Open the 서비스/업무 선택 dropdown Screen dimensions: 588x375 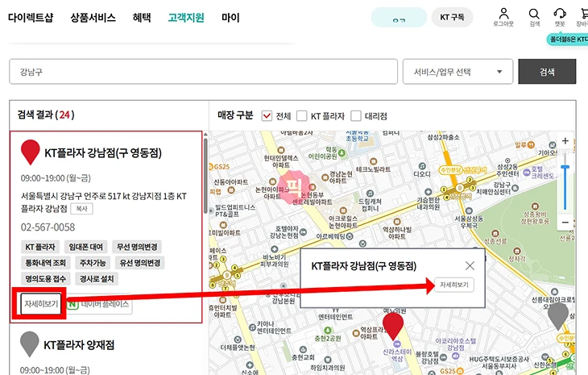458,72
